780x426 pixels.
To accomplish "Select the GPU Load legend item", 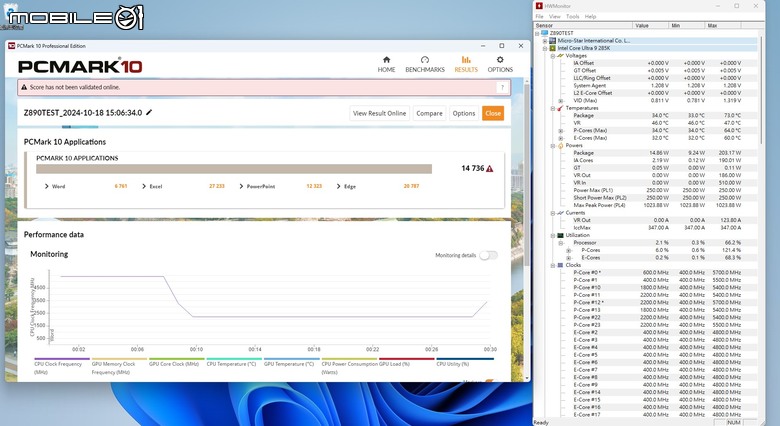I will (406, 364).
